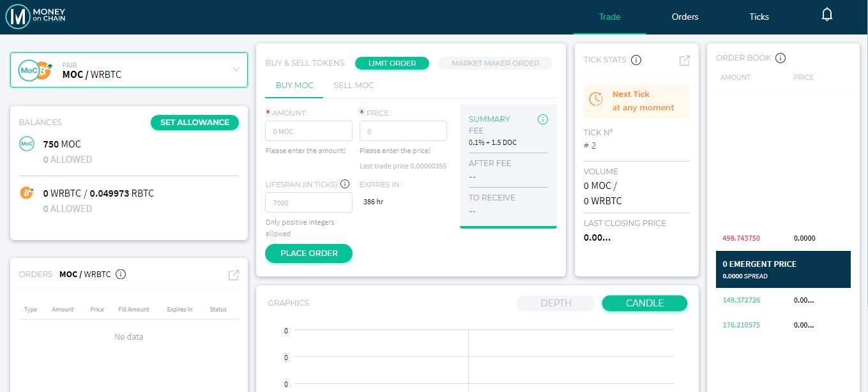This screenshot has height=392, width=868.
Task: Click the Last Closing Price value
Action: tap(597, 237)
